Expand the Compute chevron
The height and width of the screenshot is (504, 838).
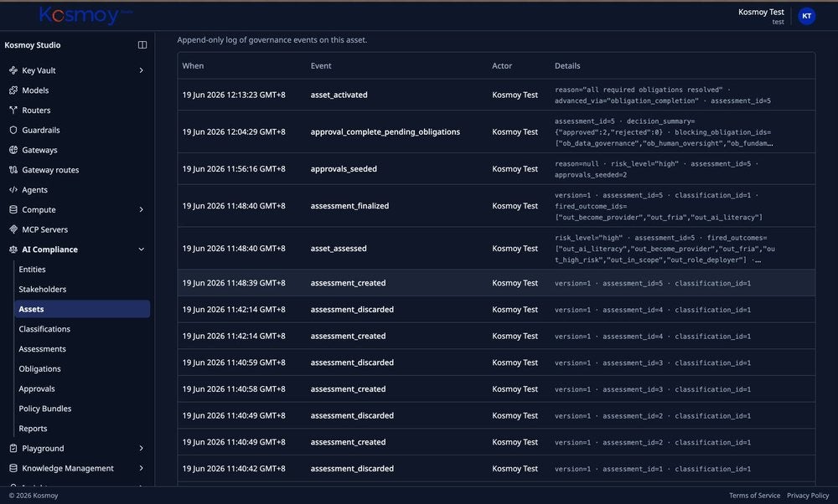pos(141,209)
